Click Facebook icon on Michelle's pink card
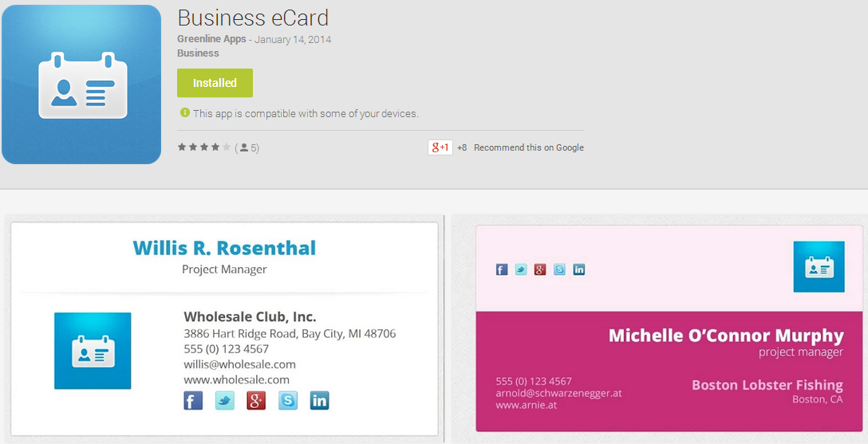868x444 pixels. (x=502, y=269)
